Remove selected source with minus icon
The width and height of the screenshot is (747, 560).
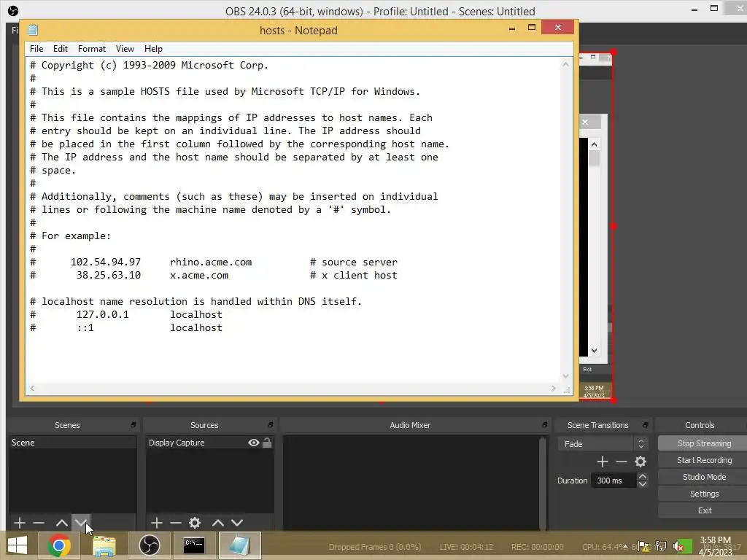(x=175, y=523)
